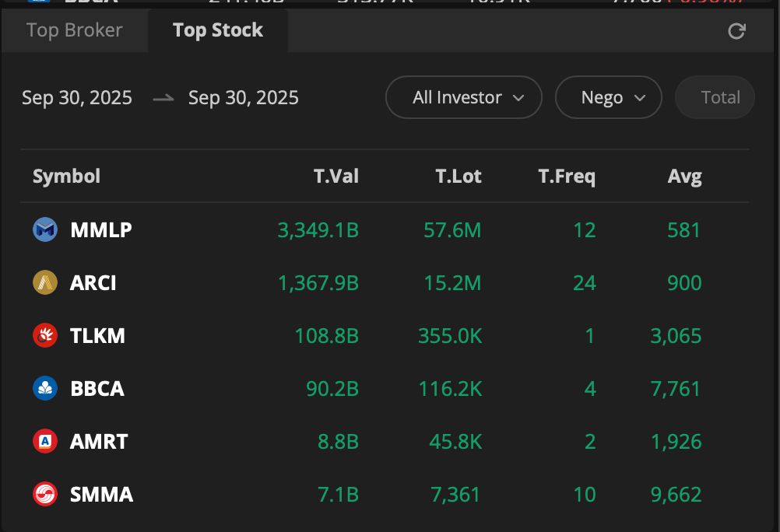Image resolution: width=780 pixels, height=532 pixels.
Task: Click the AMRT Alfamart logo icon
Action: click(44, 441)
